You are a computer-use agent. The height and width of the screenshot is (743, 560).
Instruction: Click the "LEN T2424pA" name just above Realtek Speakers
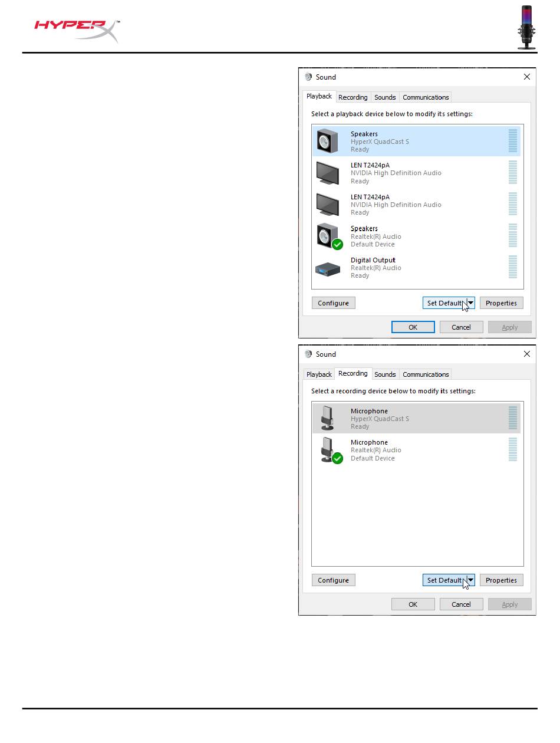click(x=370, y=197)
